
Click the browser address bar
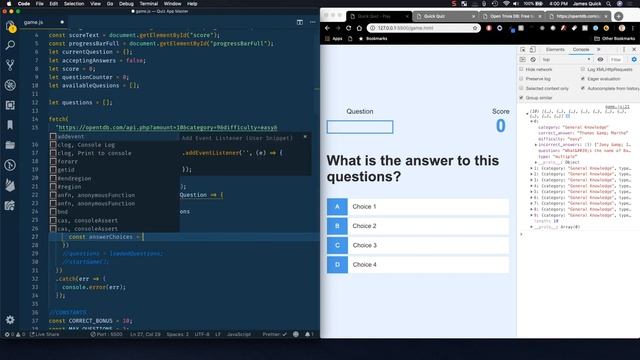click(423, 28)
